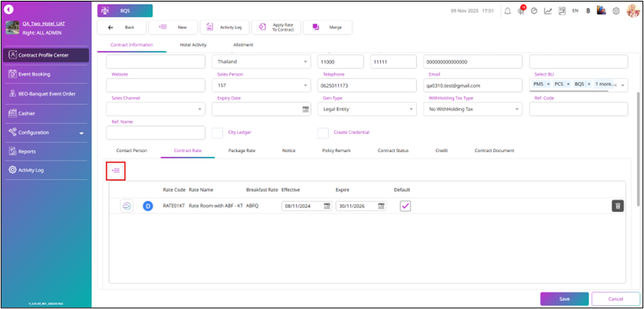Click the Website input field

point(155,85)
